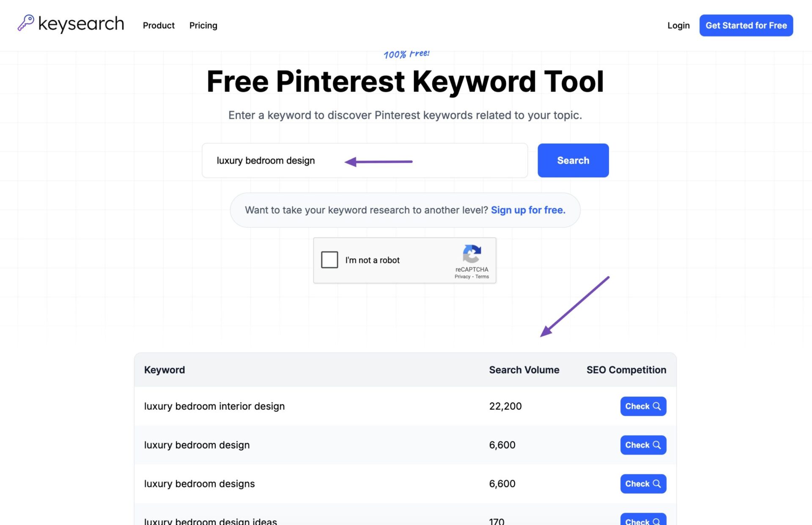Click Check for luxury bedroom design ideas

(x=643, y=521)
